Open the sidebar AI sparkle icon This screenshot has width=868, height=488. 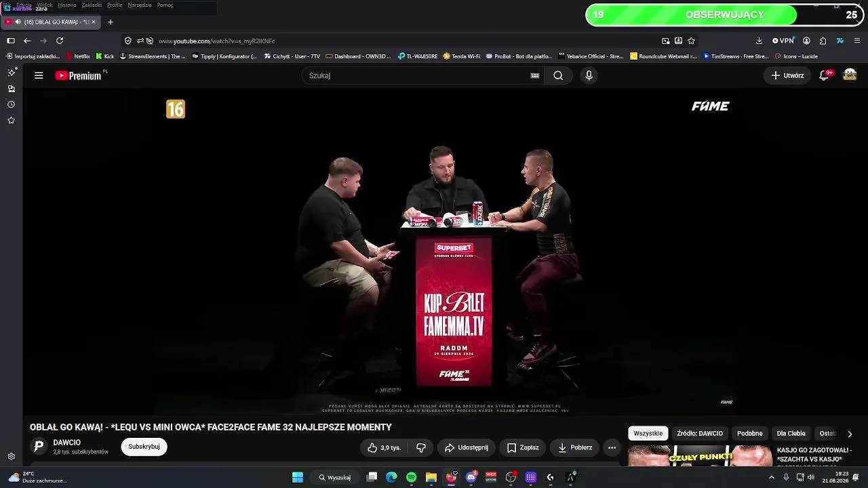click(11, 73)
